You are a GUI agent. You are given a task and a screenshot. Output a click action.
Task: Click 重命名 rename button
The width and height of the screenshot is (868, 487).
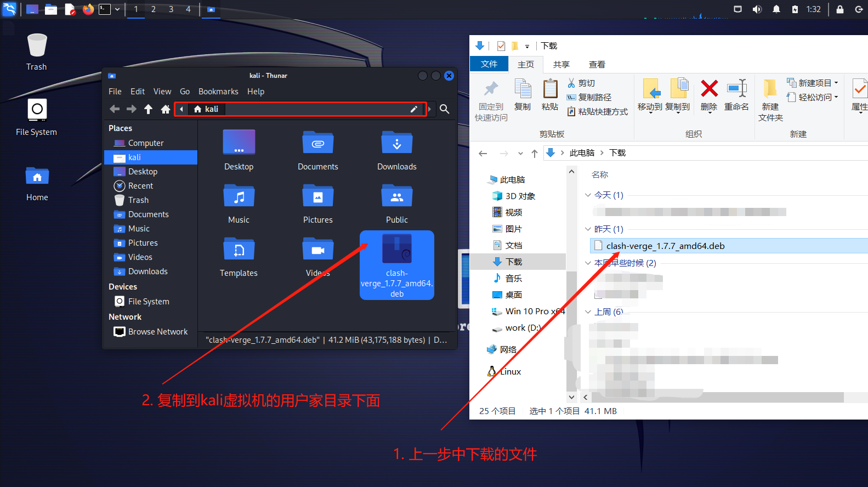(x=736, y=95)
